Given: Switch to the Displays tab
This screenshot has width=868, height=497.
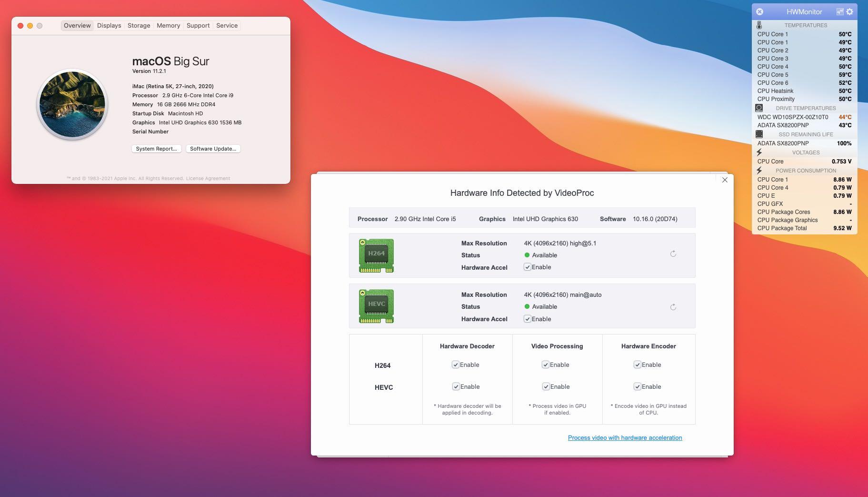Looking at the screenshot, I should tap(109, 25).
